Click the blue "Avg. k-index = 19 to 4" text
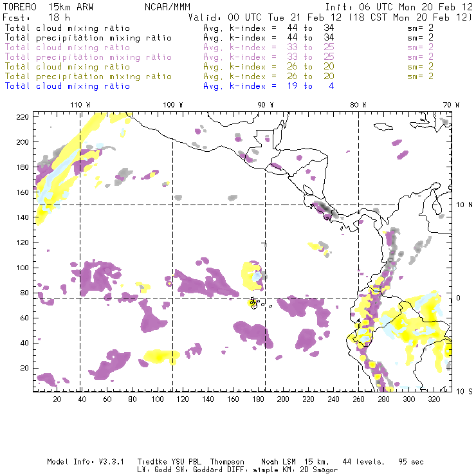The width and height of the screenshot is (476, 476). [x=269, y=86]
